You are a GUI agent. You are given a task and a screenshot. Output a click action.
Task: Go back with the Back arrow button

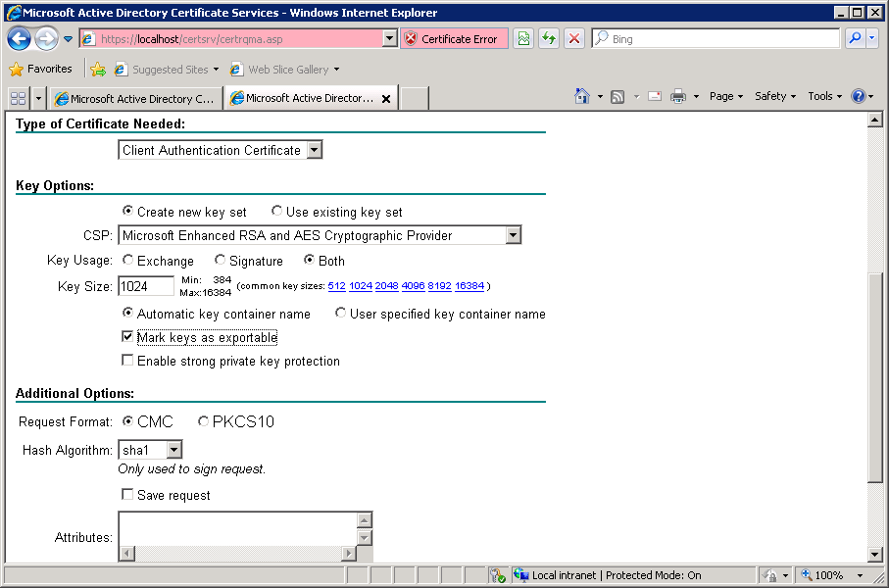coord(19,39)
